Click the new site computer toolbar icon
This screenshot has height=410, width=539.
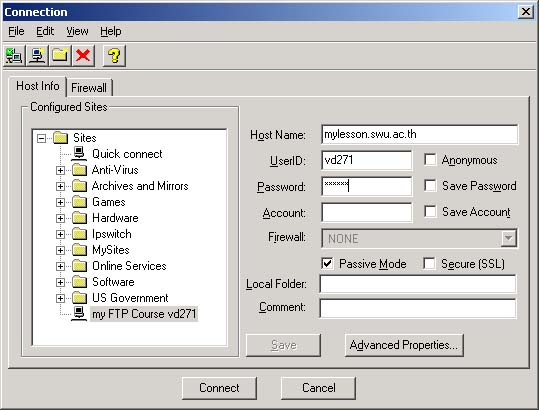(37, 55)
